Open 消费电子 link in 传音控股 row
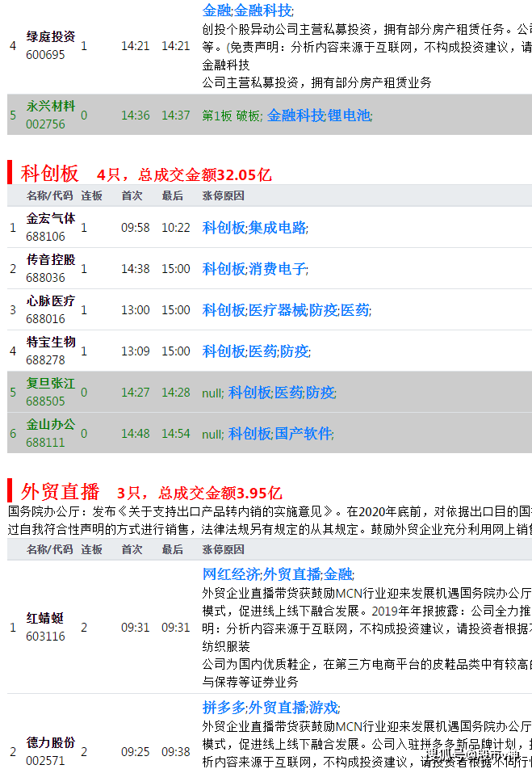This screenshot has height=769, width=532. pyautogui.click(x=277, y=269)
